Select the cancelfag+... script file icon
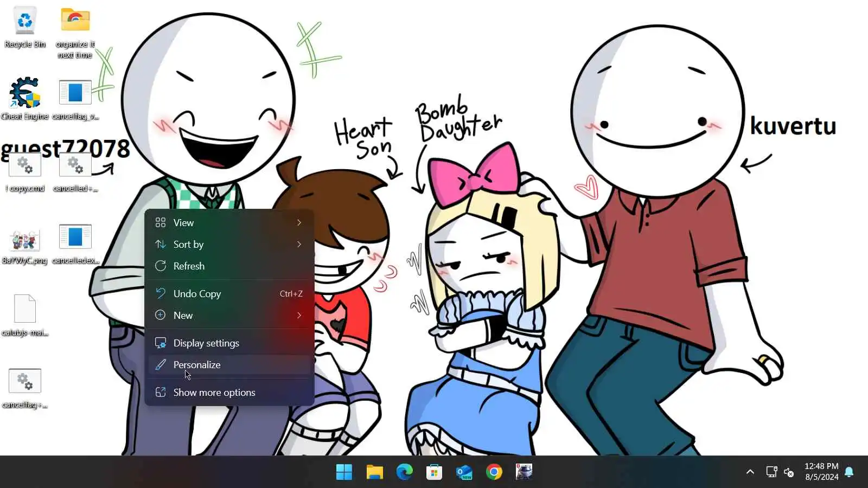Screen dimensions: 868x488 pos(25,381)
